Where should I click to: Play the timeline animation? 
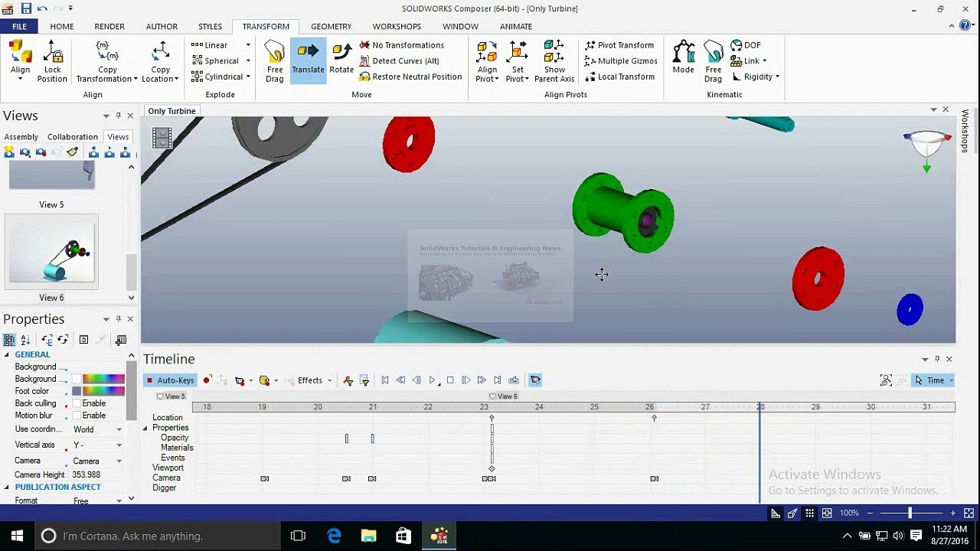click(x=433, y=380)
